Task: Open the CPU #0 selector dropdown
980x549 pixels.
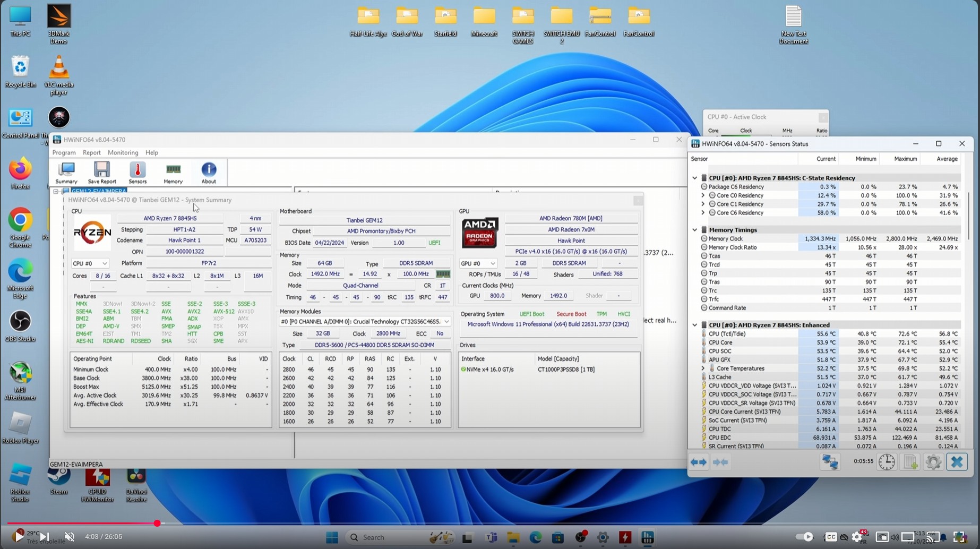Action: [x=90, y=263]
